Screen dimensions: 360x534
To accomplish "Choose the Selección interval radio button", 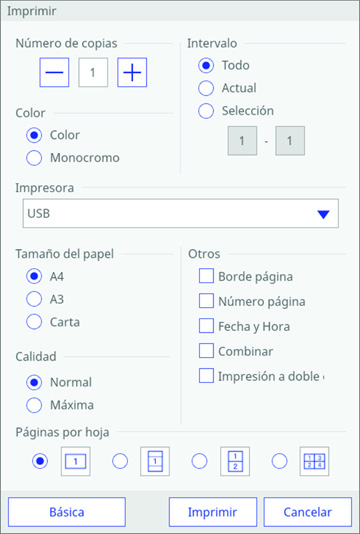I will 206,111.
